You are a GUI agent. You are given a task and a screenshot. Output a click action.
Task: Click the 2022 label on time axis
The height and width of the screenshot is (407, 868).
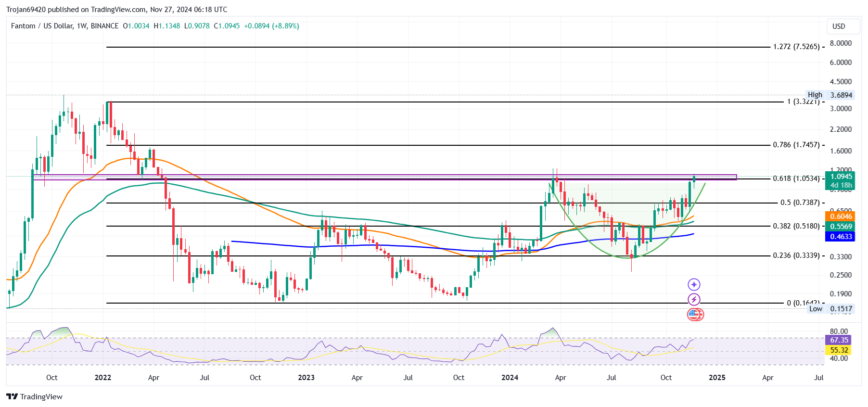(103, 378)
